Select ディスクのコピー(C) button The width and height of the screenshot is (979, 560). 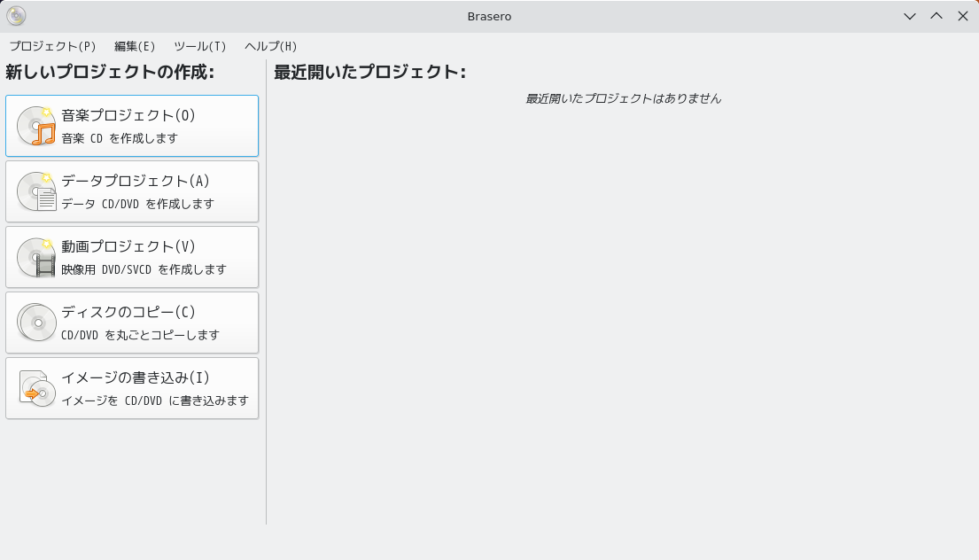tap(132, 323)
